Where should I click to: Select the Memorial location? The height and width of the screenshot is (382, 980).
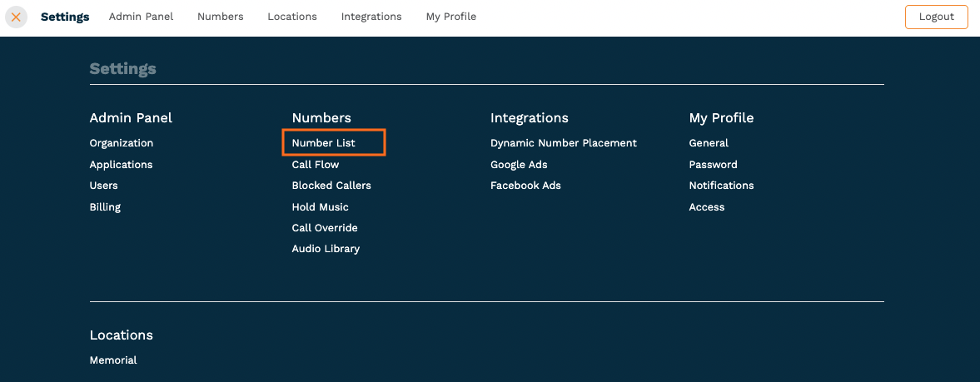113,360
